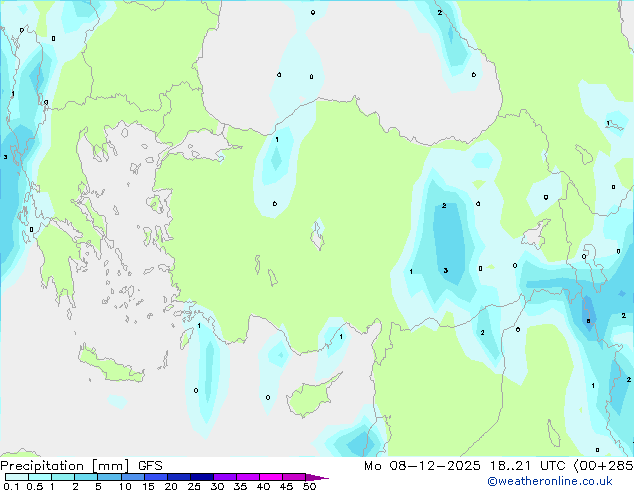This screenshot has height=490, width=634.
Task: Click the '25' legend scale label
Action: point(194,486)
